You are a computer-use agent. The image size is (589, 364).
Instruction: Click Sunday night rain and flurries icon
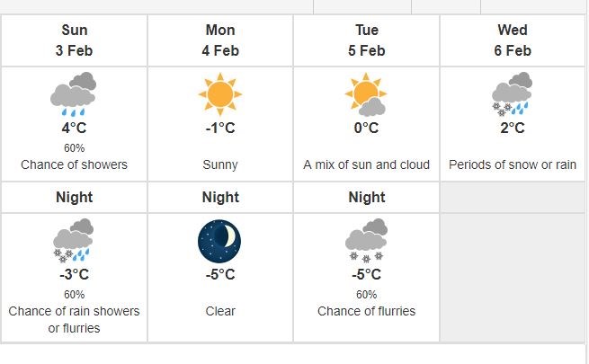pyautogui.click(x=73, y=240)
